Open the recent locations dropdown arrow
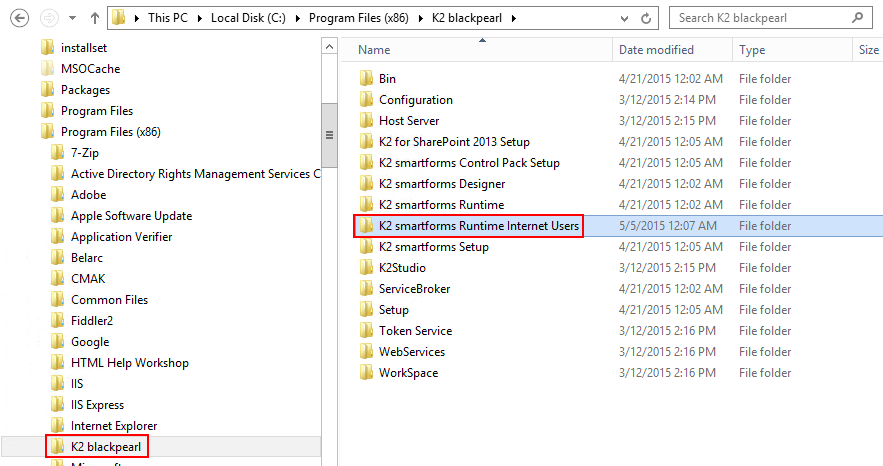This screenshot has width=883, height=466. tap(72, 18)
